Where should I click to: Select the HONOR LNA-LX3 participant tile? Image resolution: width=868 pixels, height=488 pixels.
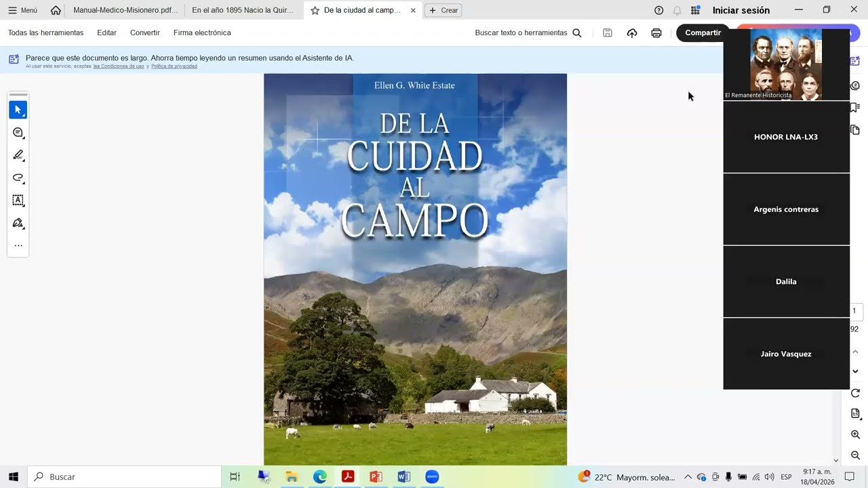(786, 137)
